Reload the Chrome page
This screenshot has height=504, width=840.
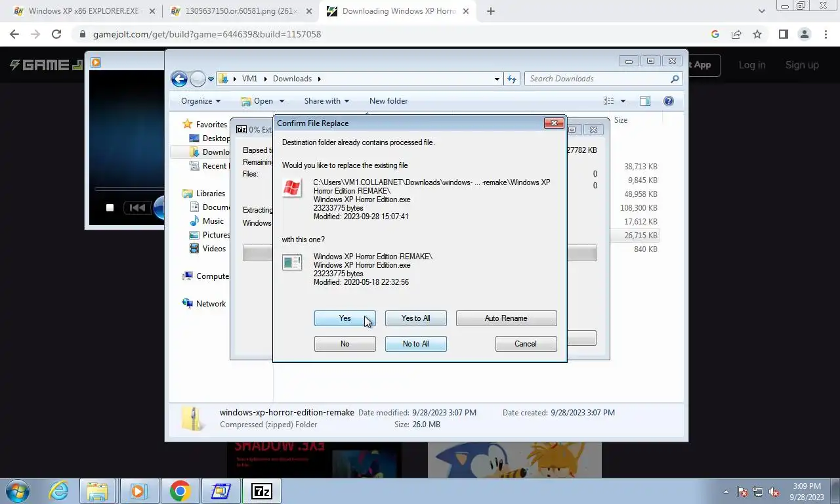coord(56,34)
